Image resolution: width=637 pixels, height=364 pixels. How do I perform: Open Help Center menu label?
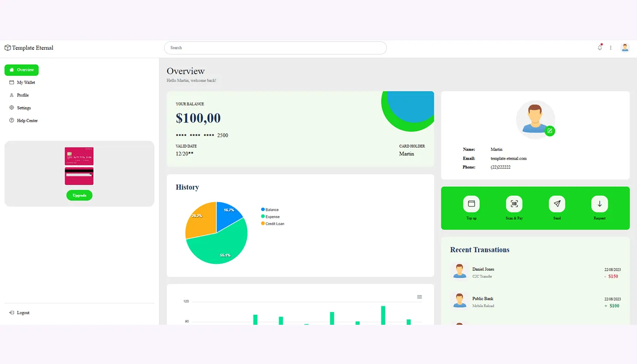tap(27, 121)
